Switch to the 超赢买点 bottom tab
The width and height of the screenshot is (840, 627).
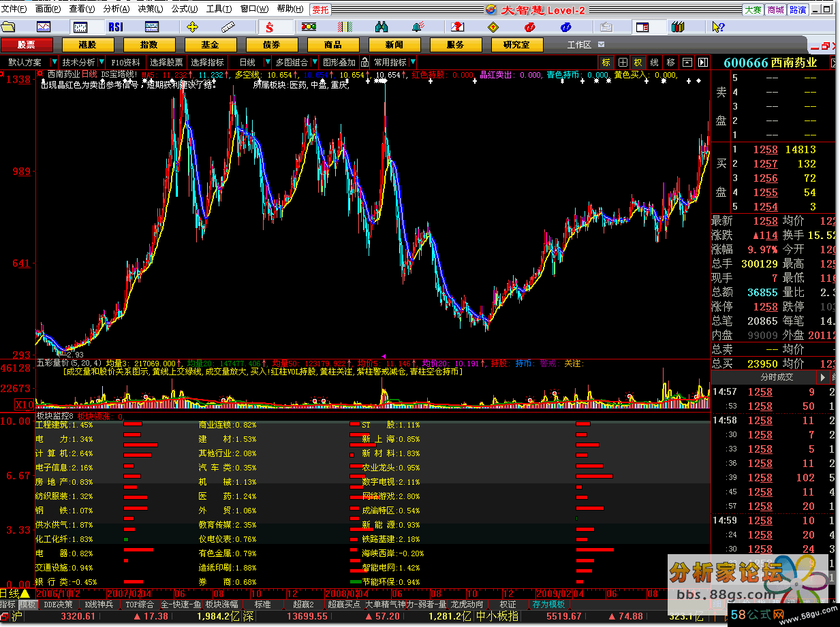pyautogui.click(x=344, y=604)
